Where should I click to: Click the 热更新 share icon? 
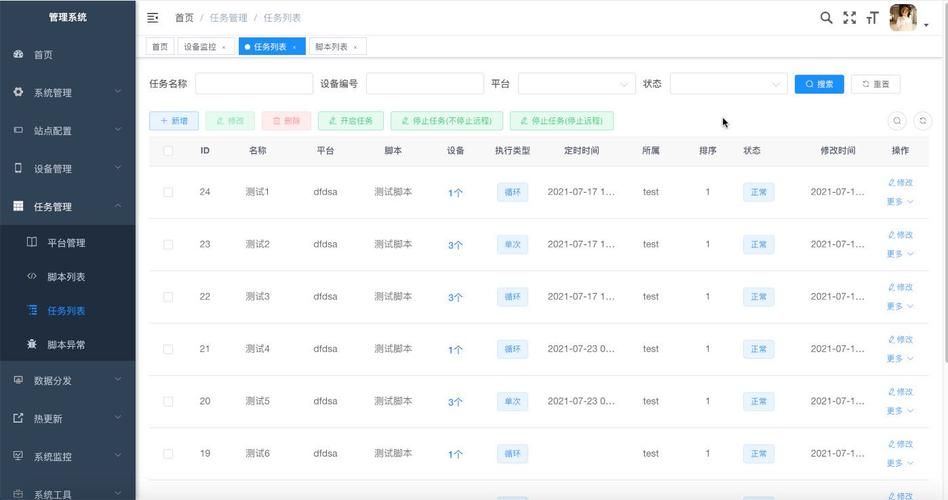tap(18, 418)
